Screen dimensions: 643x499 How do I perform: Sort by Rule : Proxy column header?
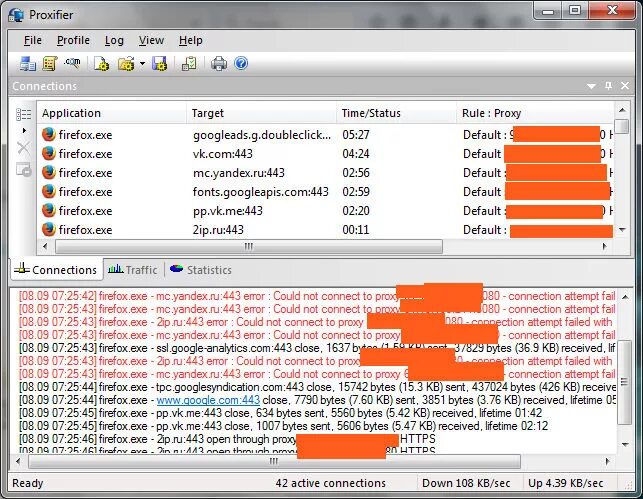tap(535, 113)
